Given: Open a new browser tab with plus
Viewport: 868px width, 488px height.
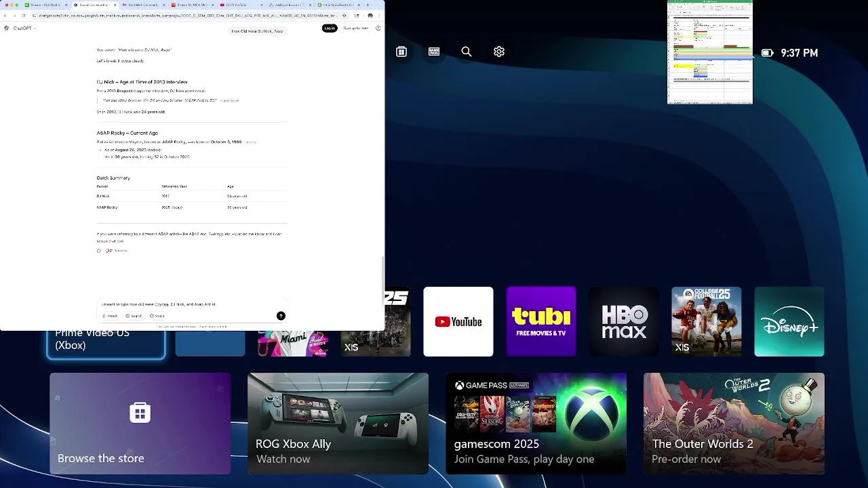Looking at the screenshot, I should coord(368,5).
